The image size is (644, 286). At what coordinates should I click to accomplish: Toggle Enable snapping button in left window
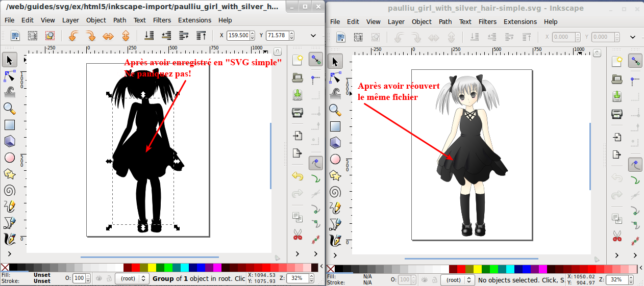(x=316, y=60)
